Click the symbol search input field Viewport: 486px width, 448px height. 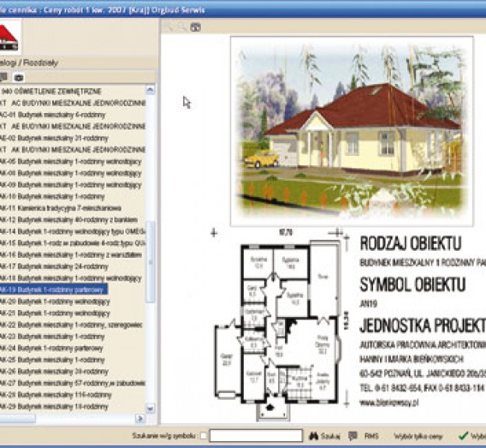(x=256, y=436)
